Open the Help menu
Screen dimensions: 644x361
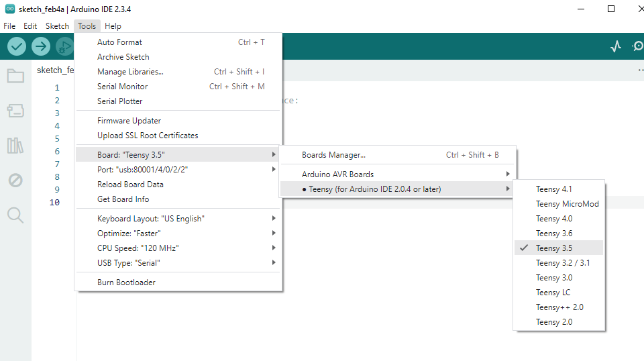pyautogui.click(x=113, y=26)
